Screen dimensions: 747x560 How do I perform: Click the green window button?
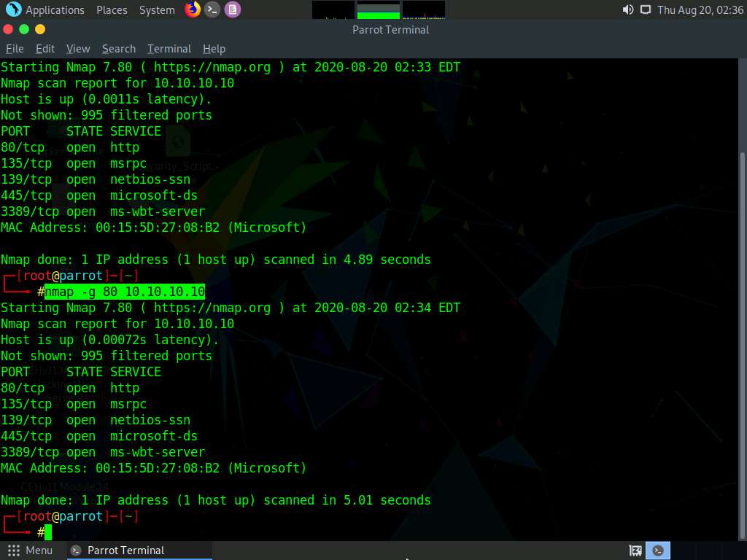coord(24,29)
